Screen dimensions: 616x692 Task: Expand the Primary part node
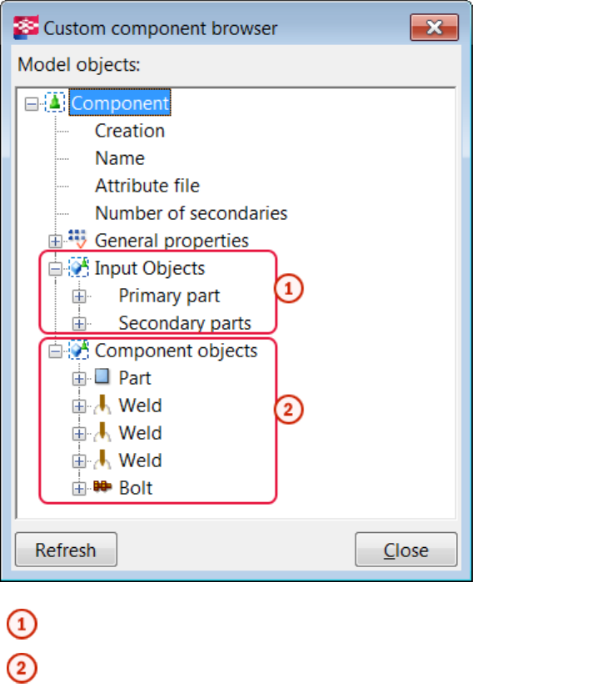pos(79,296)
